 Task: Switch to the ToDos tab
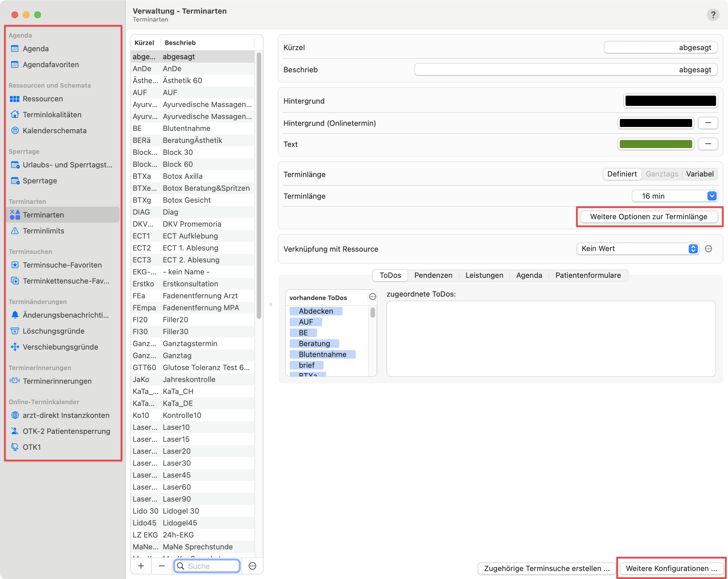[x=390, y=275]
